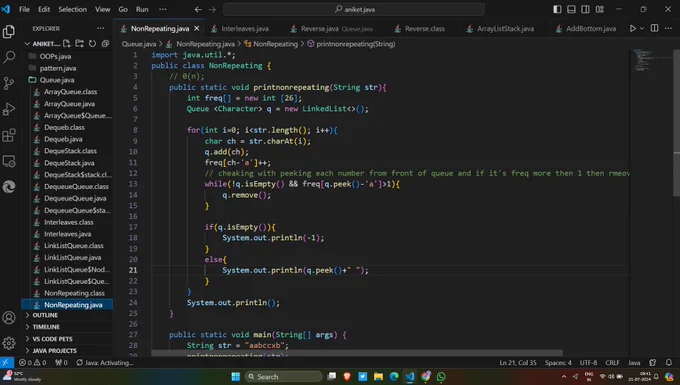This screenshot has width=680, height=385.
Task: Toggle primary side bar visibility
Action: click(558, 9)
